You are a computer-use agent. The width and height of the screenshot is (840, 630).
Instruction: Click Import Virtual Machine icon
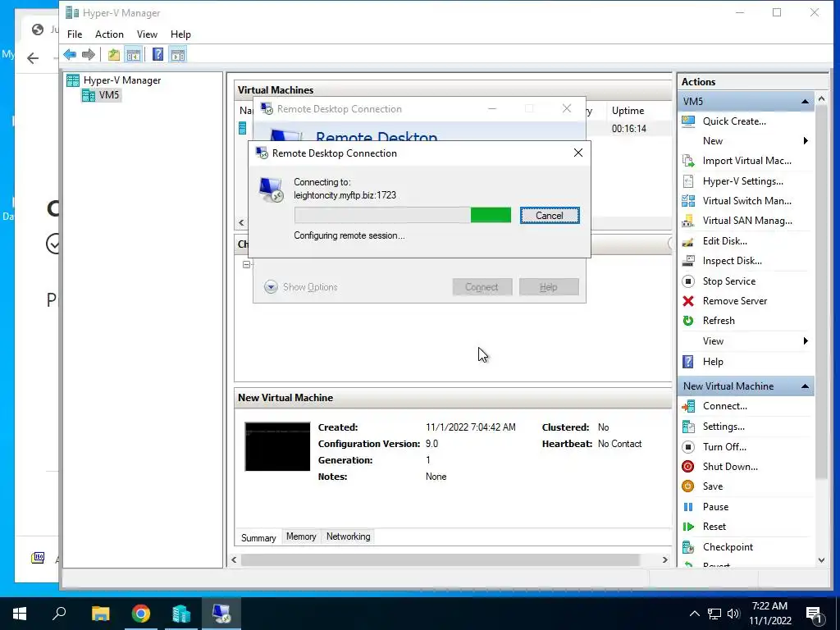[x=688, y=161]
